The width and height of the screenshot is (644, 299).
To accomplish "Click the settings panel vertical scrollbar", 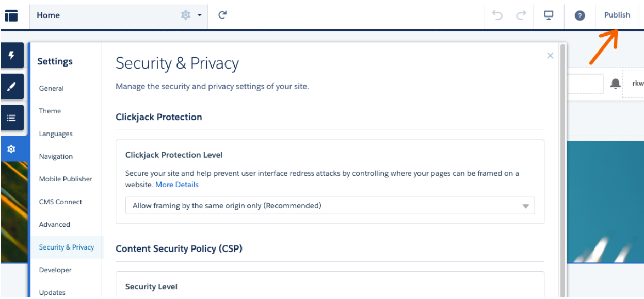I will (562, 170).
